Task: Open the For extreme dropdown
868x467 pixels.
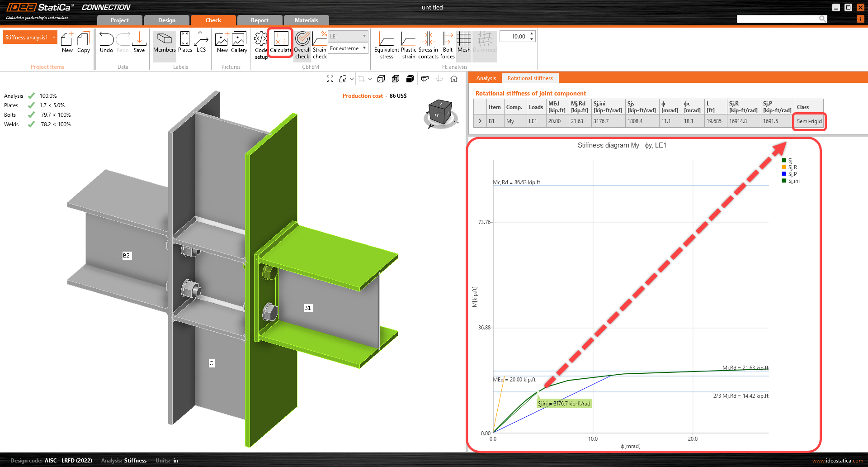Action: click(348, 48)
